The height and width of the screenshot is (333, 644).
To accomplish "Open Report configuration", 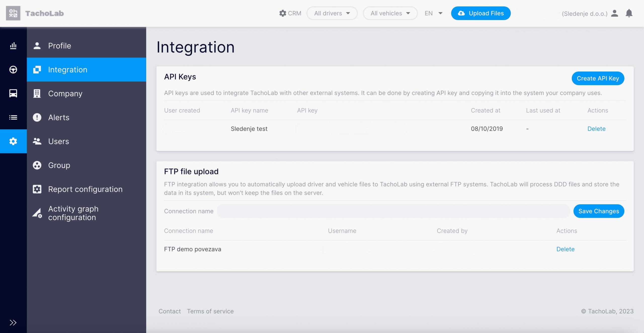I will (x=86, y=189).
